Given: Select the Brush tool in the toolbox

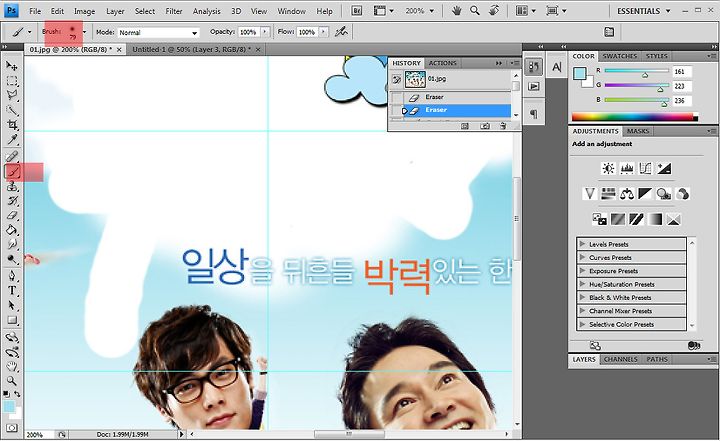Looking at the screenshot, I should [12, 172].
